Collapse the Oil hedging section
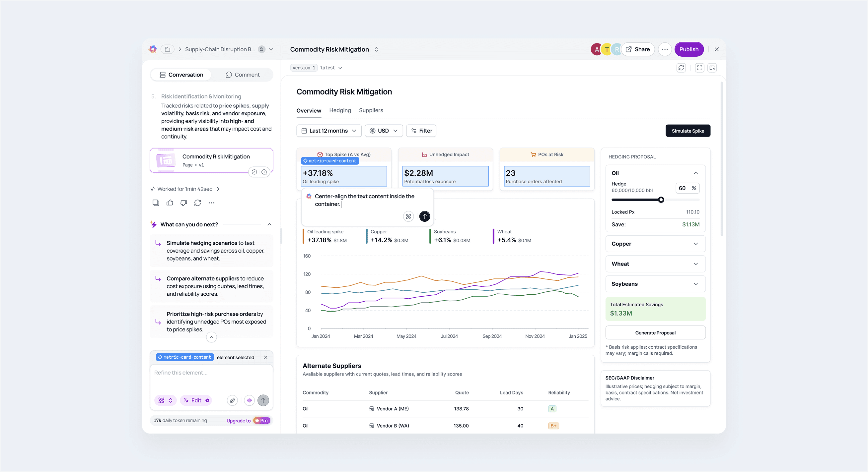This screenshot has width=868, height=472. click(x=695, y=173)
